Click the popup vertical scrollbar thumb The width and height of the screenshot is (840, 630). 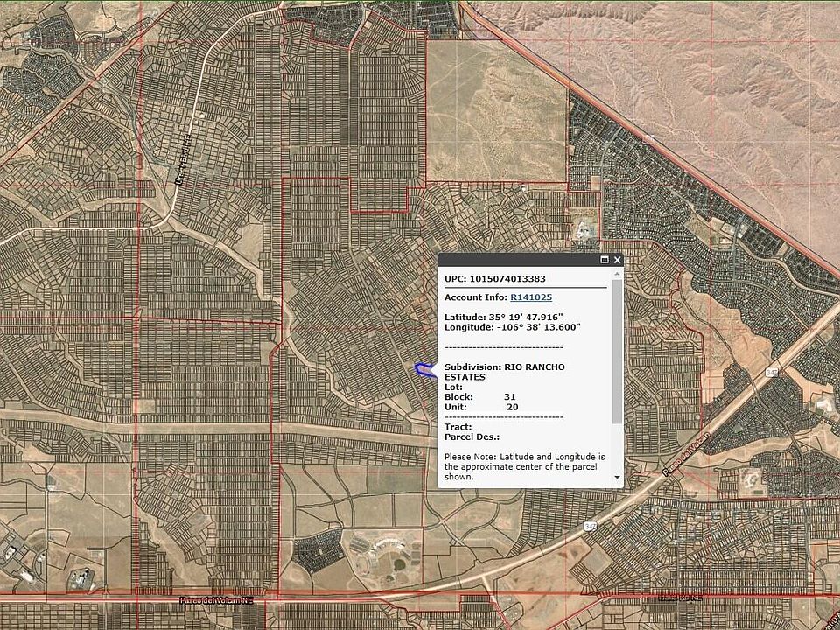tap(618, 350)
